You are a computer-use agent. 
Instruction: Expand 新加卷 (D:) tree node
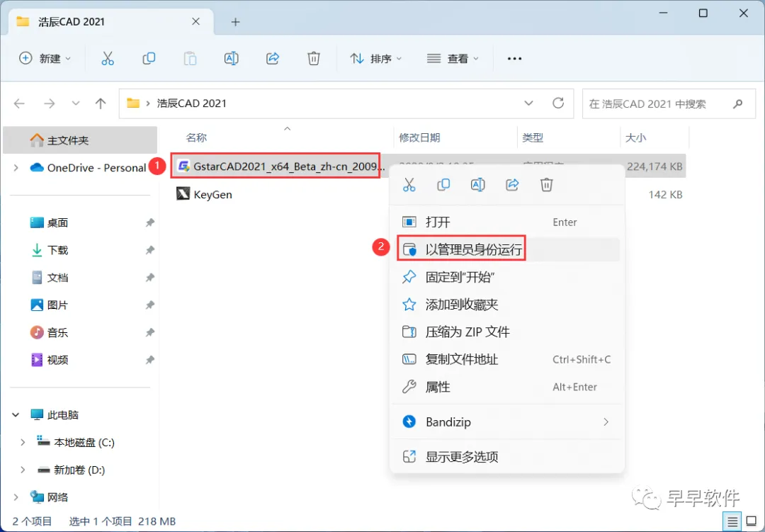[23, 470]
